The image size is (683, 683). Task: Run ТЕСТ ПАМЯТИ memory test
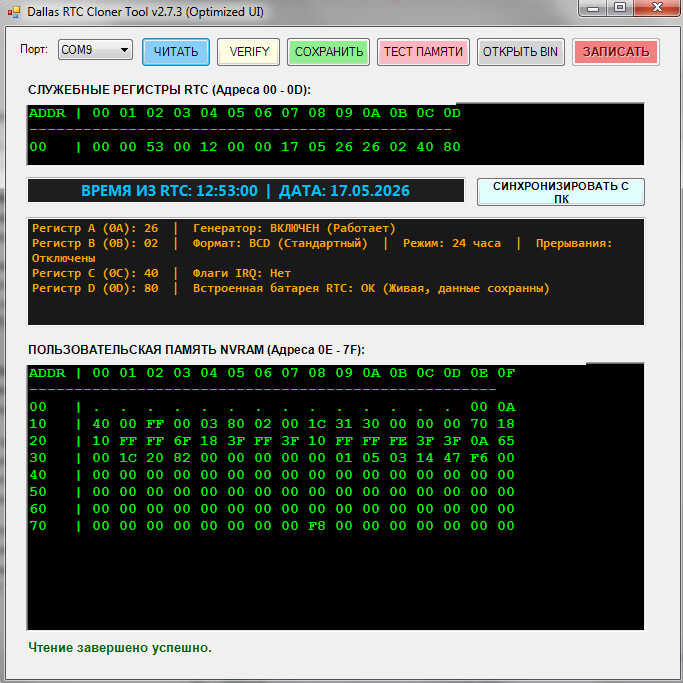(423, 52)
